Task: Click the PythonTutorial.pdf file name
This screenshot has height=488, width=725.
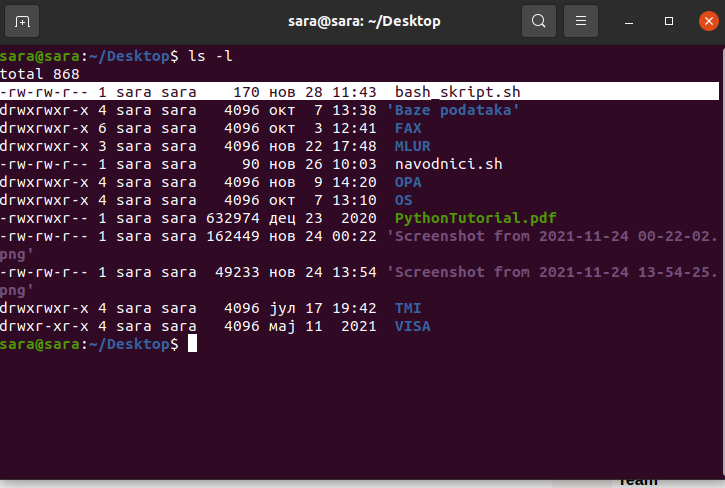Action: pos(476,218)
